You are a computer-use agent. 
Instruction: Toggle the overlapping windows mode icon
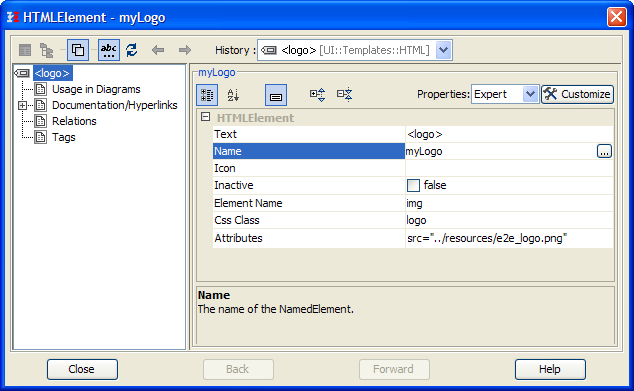(78, 50)
